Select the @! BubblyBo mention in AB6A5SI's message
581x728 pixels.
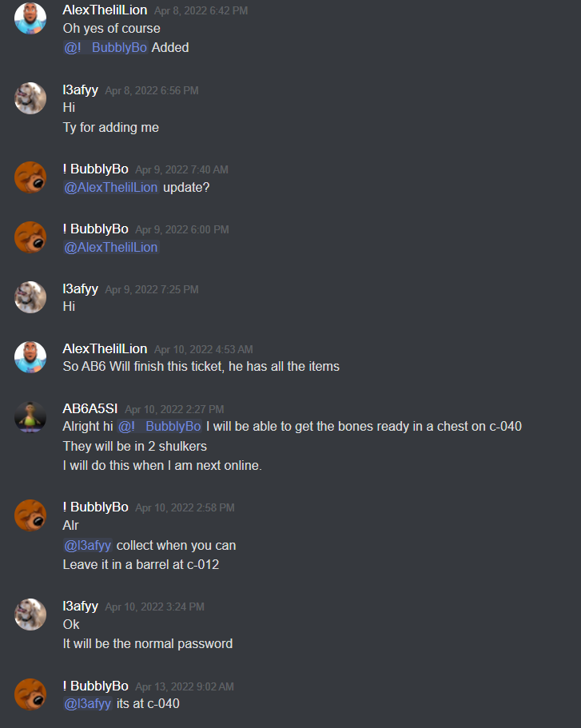tap(159, 426)
